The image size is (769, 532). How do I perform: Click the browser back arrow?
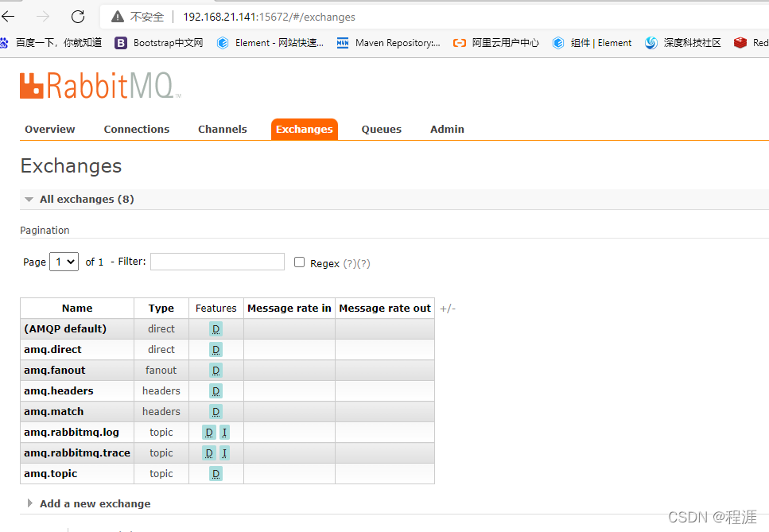click(x=12, y=16)
